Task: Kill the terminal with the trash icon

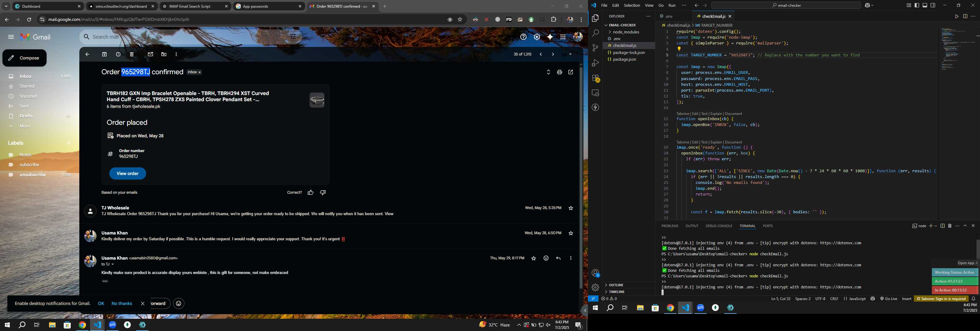Action: click(950, 226)
